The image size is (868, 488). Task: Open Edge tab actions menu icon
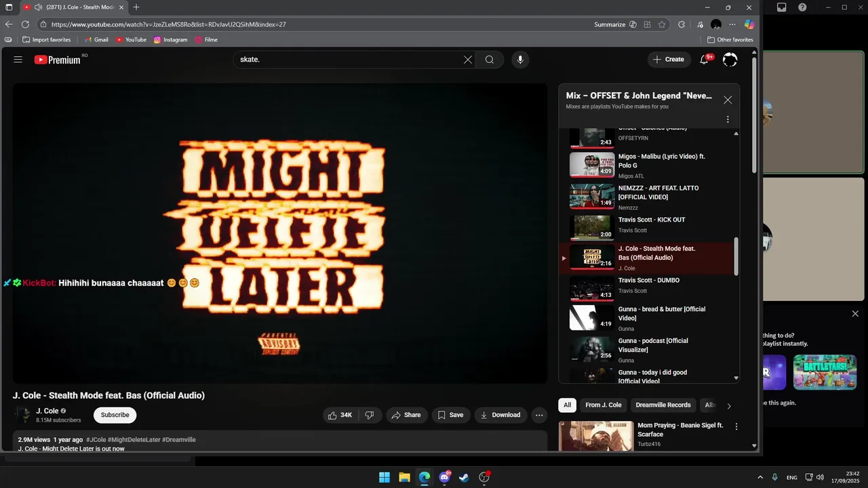[9, 7]
